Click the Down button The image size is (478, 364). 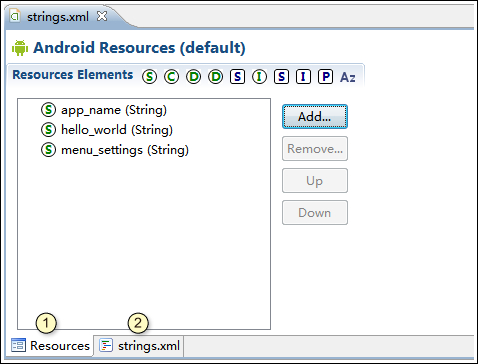point(315,213)
